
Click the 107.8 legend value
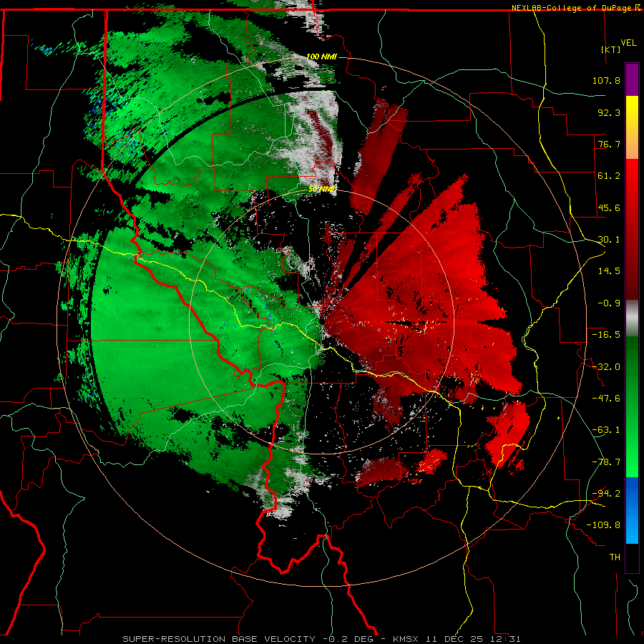(x=606, y=80)
